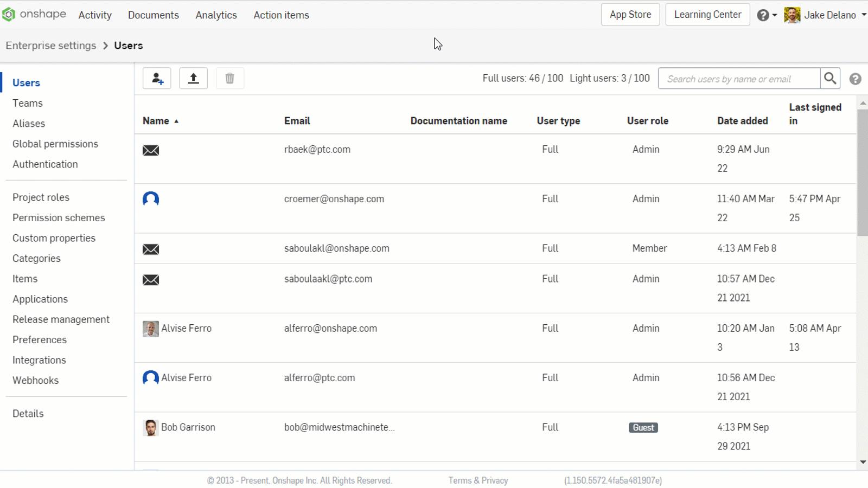The height and width of the screenshot is (488, 868).
Task: Click the search users input field
Action: 738,79
